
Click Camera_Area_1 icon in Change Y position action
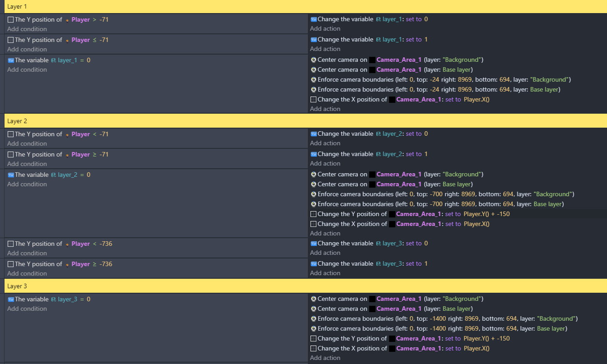pos(392,338)
